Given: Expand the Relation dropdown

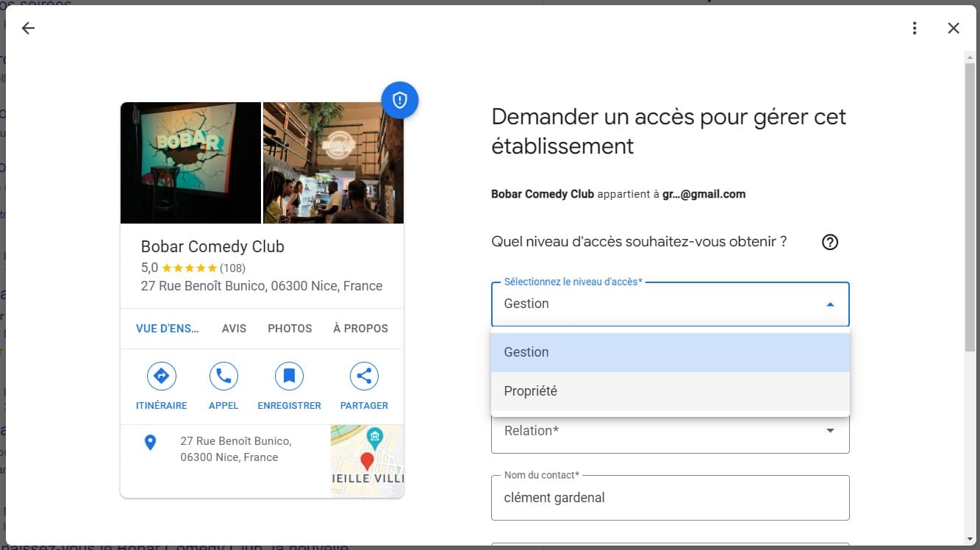Looking at the screenshot, I should tap(670, 431).
